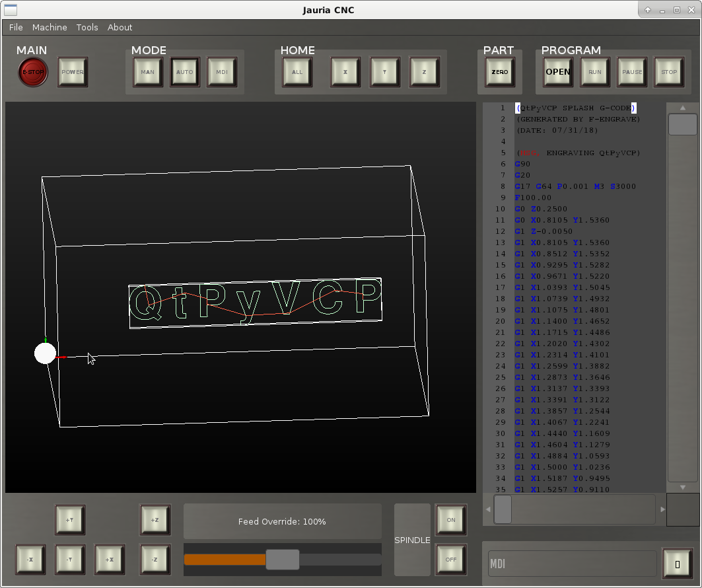This screenshot has width=702, height=588.
Task: Open the window menu icon in title bar
Action: point(10,9)
